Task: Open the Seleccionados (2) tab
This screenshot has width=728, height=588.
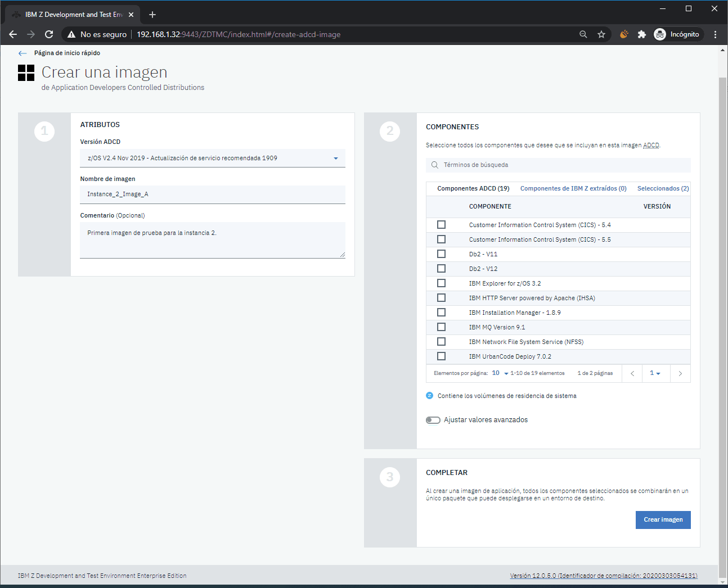Action: click(x=663, y=188)
